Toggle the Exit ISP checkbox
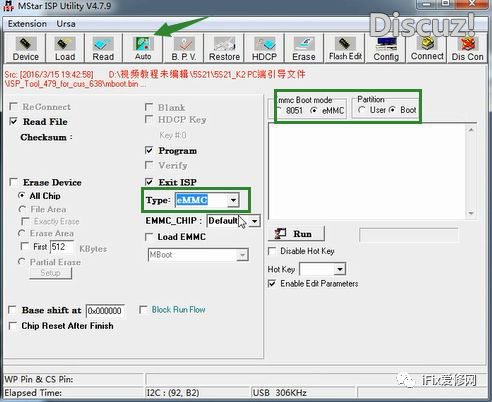 (x=149, y=182)
